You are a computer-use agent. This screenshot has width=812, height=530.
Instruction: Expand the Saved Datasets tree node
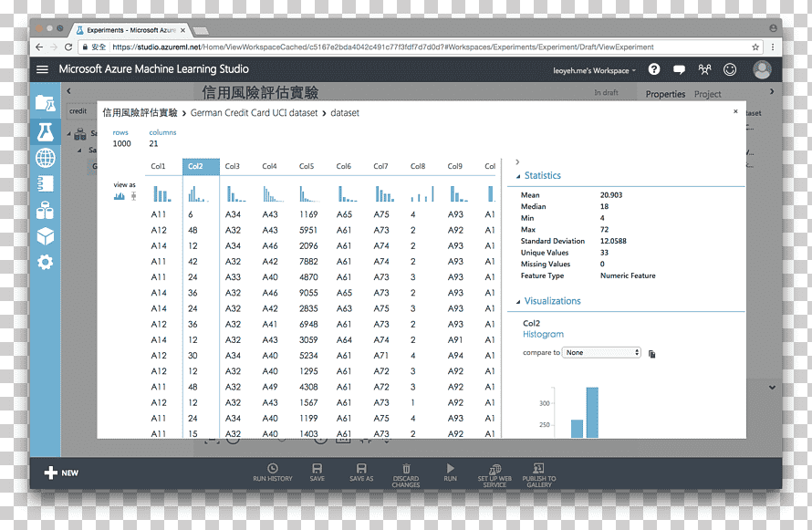point(68,133)
